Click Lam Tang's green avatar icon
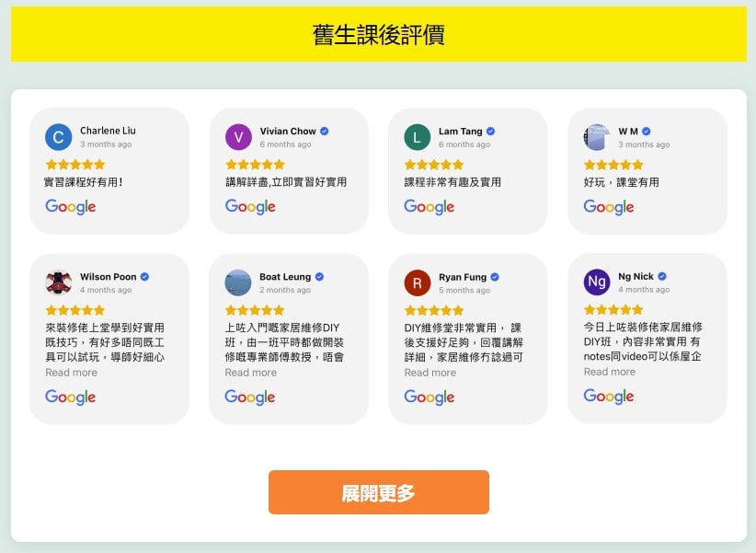This screenshot has height=553, width=756. tap(417, 137)
